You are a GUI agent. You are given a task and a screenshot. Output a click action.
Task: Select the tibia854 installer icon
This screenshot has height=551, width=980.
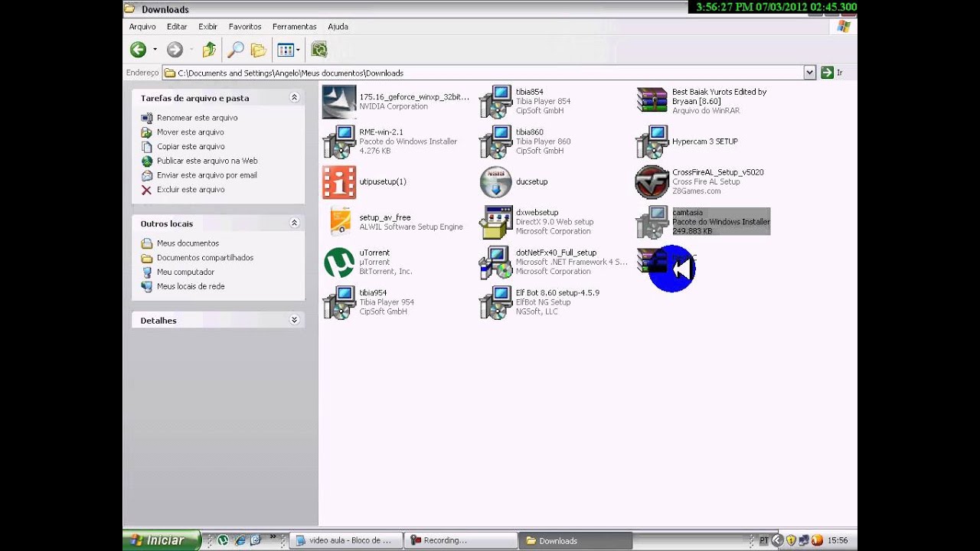click(x=495, y=102)
